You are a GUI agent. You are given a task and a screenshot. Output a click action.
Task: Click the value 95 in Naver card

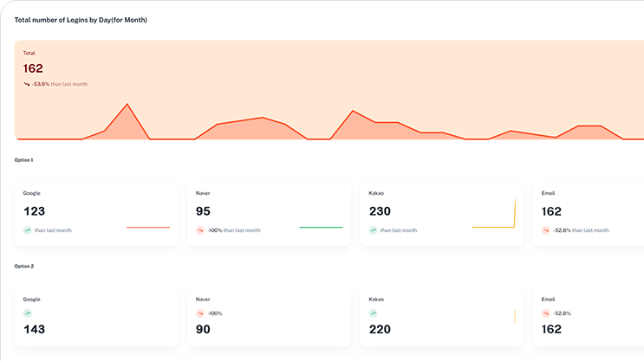pyautogui.click(x=203, y=211)
